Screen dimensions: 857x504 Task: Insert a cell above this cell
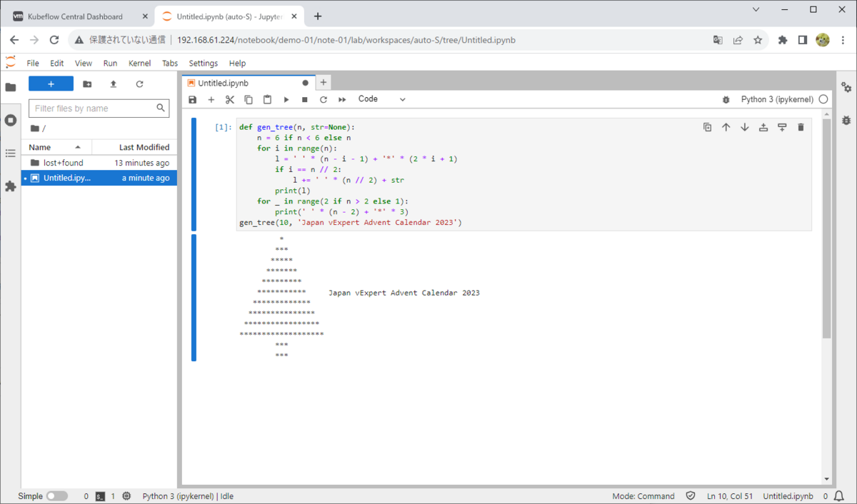click(763, 127)
